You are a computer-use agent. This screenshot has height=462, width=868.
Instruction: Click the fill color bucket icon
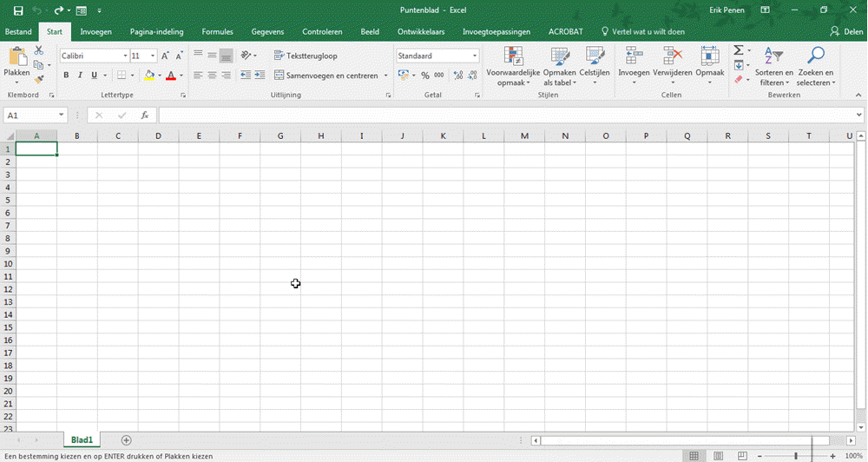click(x=149, y=76)
